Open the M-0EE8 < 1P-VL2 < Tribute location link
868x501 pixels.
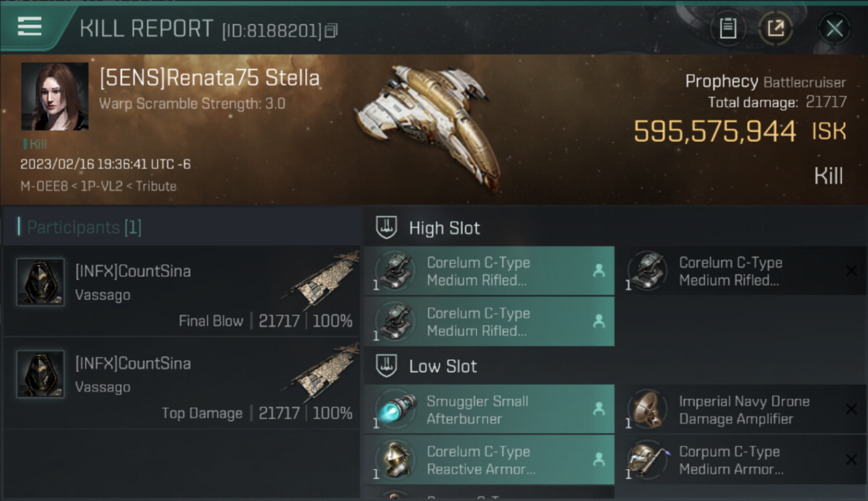point(98,186)
